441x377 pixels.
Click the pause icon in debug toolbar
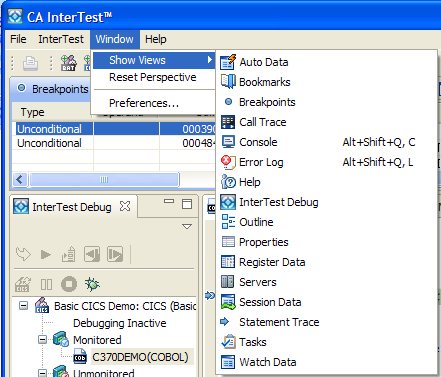[x=46, y=284]
